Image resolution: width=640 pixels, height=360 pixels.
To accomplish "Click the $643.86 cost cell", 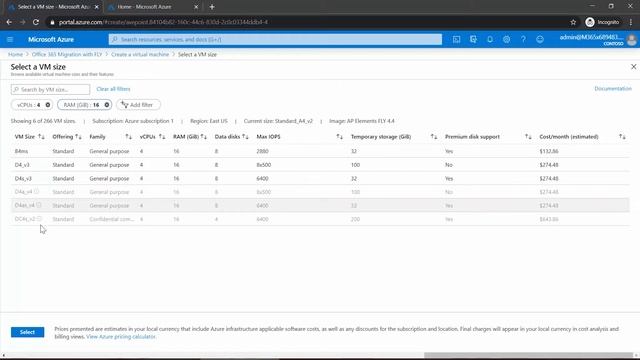I will pos(549,219).
